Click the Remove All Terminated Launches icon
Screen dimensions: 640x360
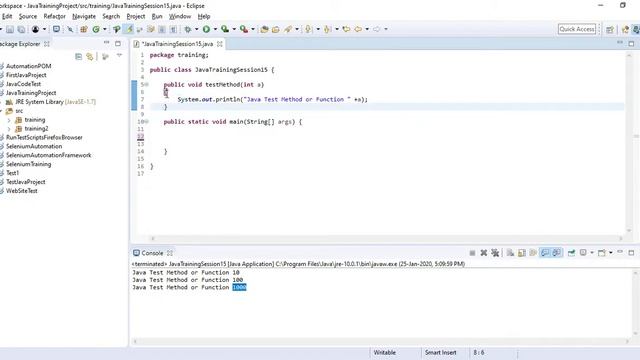pos(495,253)
